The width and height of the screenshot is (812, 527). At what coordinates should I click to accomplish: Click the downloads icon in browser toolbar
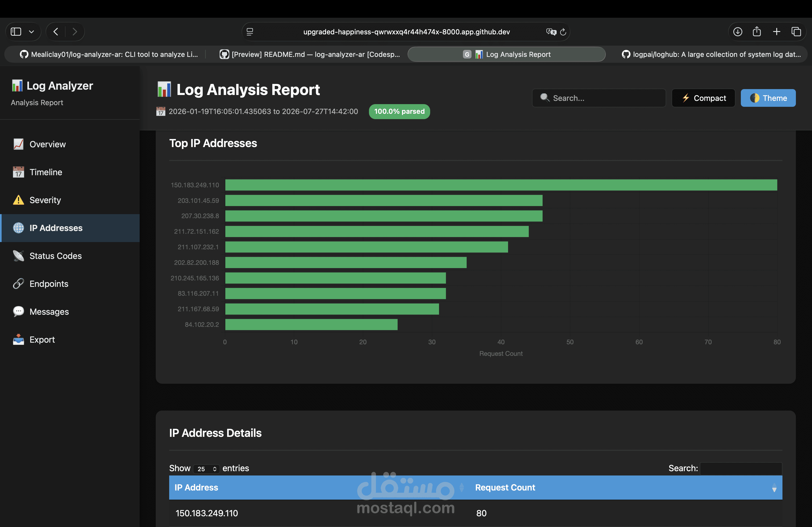click(x=738, y=32)
